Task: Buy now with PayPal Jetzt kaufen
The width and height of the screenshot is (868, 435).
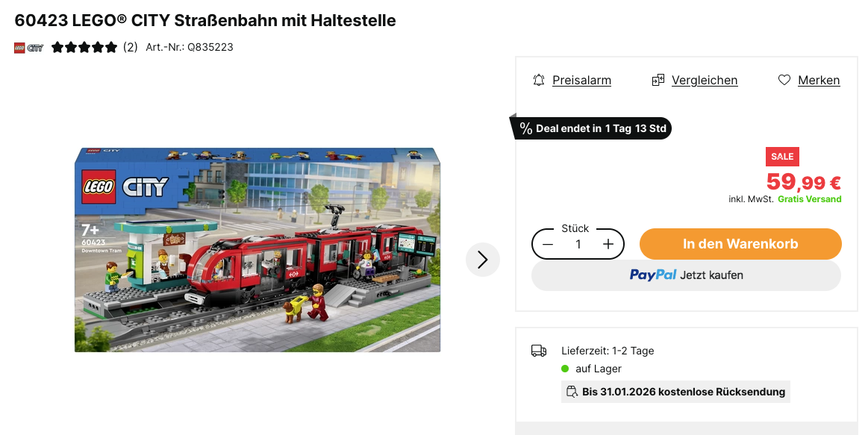Action: click(x=686, y=275)
